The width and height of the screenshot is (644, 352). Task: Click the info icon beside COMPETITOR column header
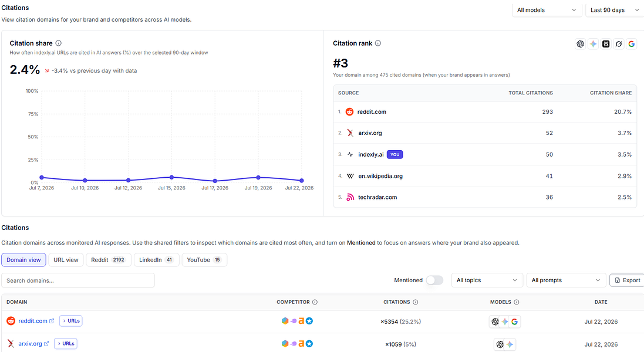(x=315, y=302)
